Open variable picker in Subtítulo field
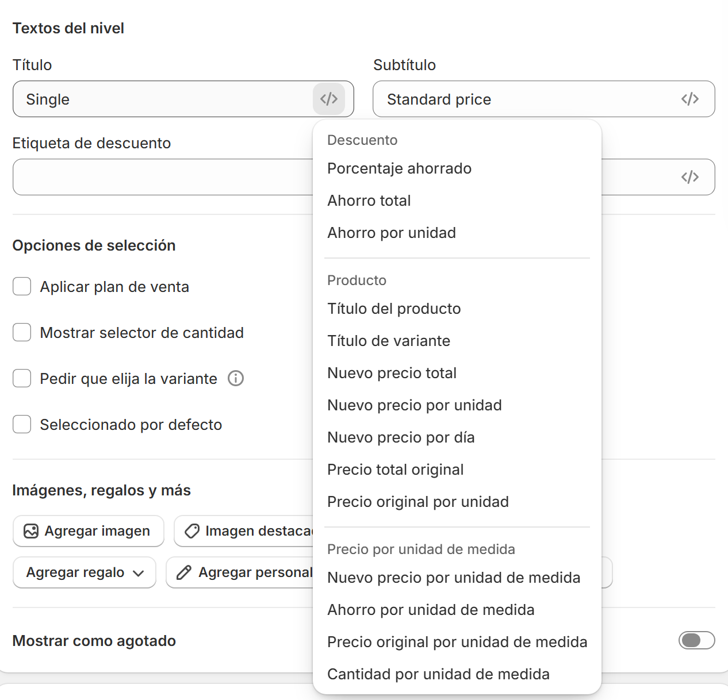The width and height of the screenshot is (728, 700). click(x=690, y=99)
